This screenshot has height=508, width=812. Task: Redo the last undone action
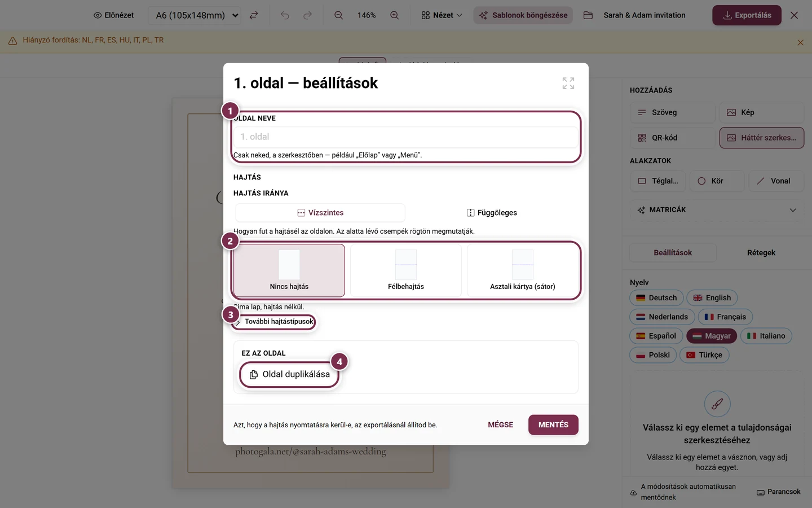click(307, 15)
